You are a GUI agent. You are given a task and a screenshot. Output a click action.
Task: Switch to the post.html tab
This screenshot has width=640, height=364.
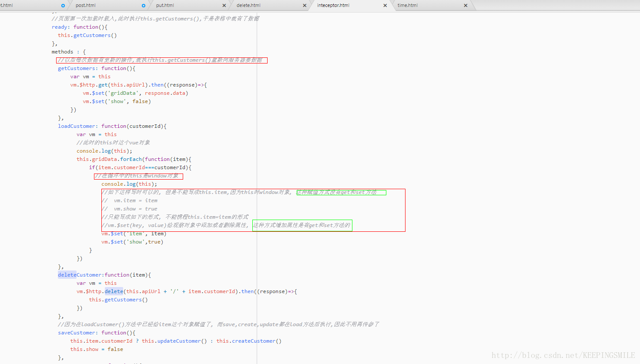pyautogui.click(x=85, y=5)
